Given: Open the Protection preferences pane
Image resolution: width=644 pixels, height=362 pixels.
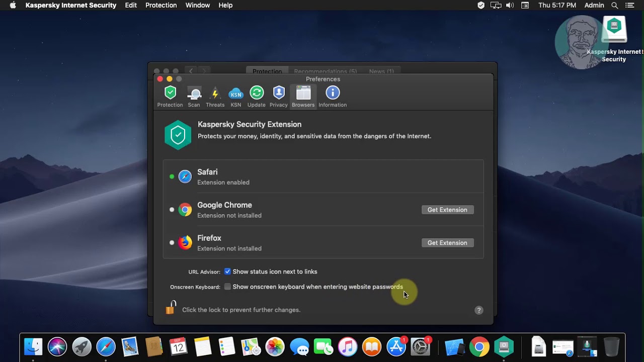Looking at the screenshot, I should (x=170, y=97).
